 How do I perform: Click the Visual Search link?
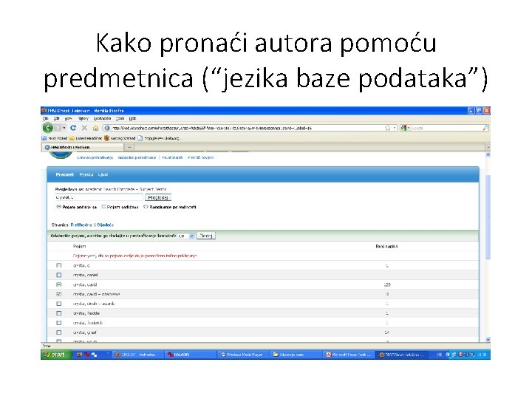[172, 157]
